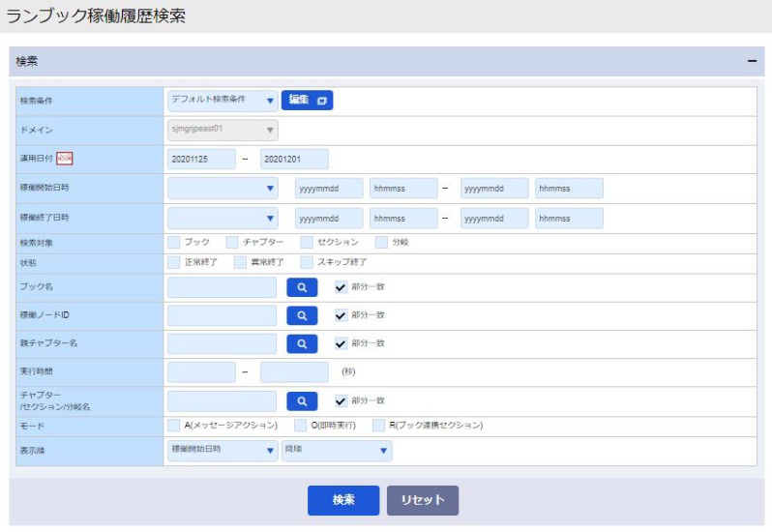Click 稼働開始日時 second hhmmss field
The height and width of the screenshot is (532, 772).
[569, 189]
